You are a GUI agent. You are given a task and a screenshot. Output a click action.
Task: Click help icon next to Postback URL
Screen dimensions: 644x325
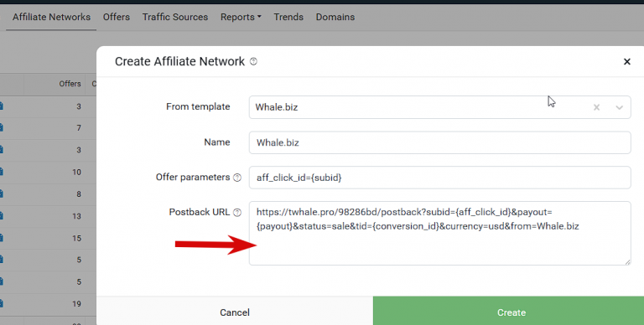tap(237, 213)
